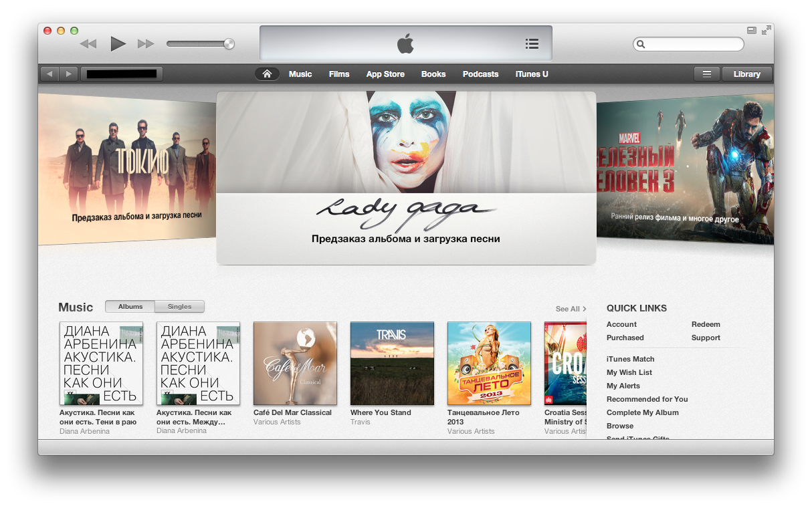Open the Podcasts store tab

(x=480, y=74)
